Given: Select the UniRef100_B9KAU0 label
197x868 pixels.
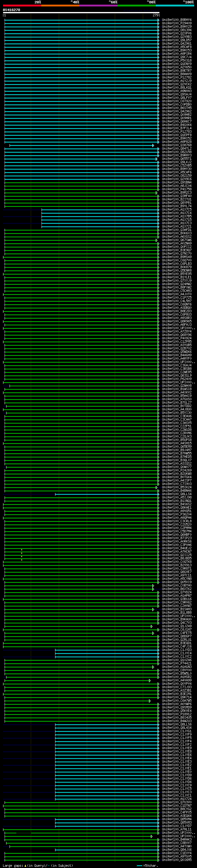Looking at the screenshot, I should tap(177, 619).
